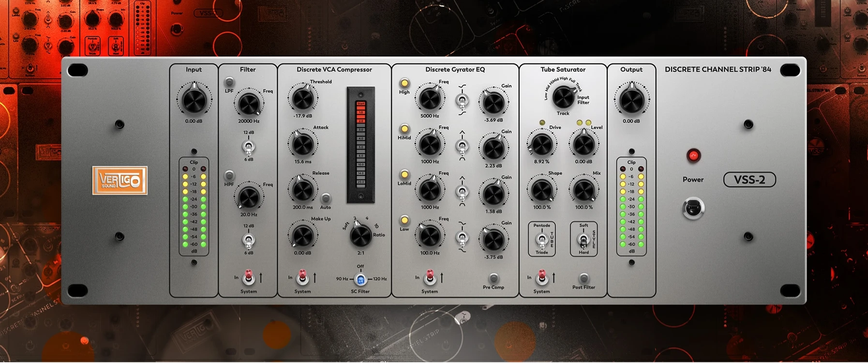
Task: Click the Vertigo Sound logo badge
Action: point(120,181)
